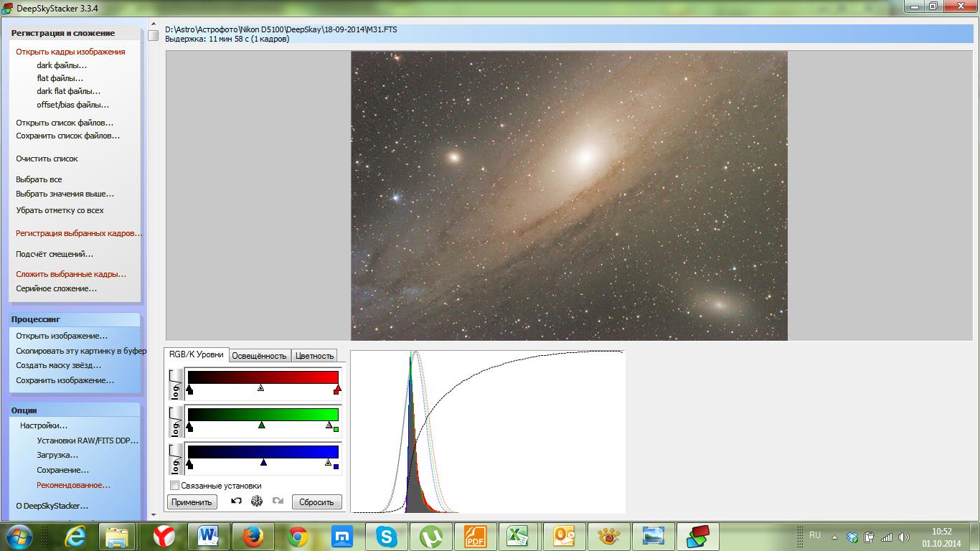Click Открыть кадры изображения link
Screen dimensions: 980x551
click(x=70, y=52)
